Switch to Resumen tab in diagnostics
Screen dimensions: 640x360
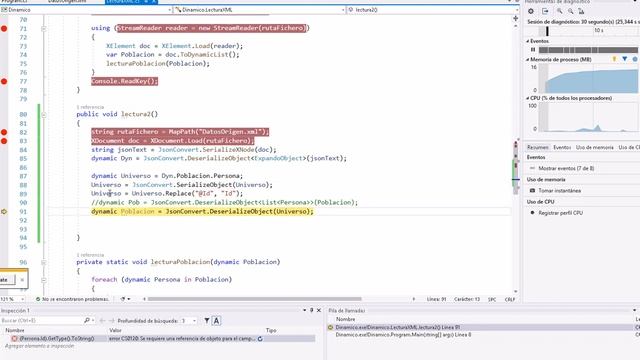(538, 147)
